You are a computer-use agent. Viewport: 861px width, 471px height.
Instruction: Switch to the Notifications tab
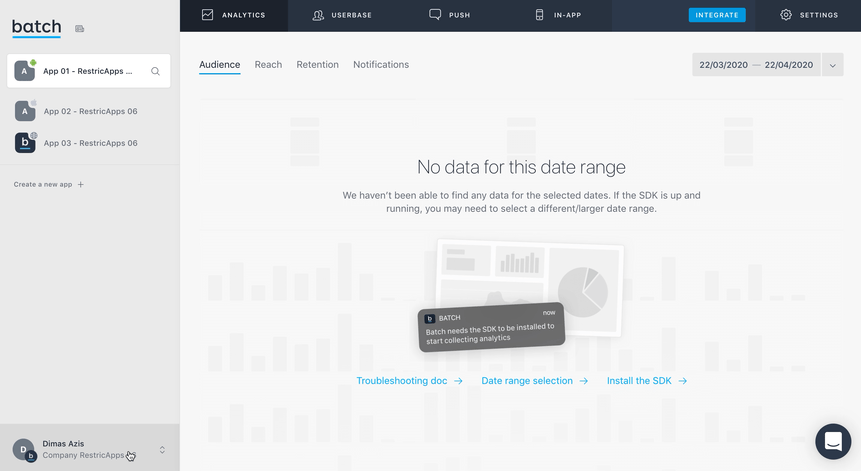[x=381, y=65]
